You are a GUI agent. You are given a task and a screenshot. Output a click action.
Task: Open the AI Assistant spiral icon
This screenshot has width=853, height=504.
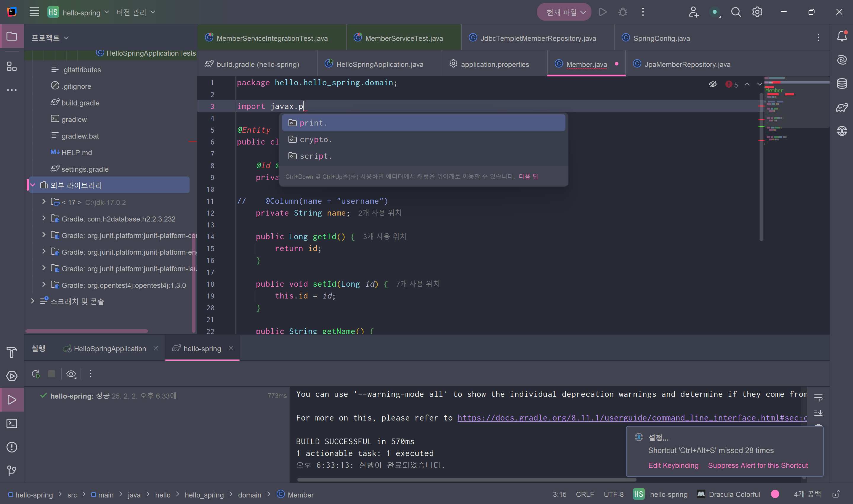[x=842, y=60]
